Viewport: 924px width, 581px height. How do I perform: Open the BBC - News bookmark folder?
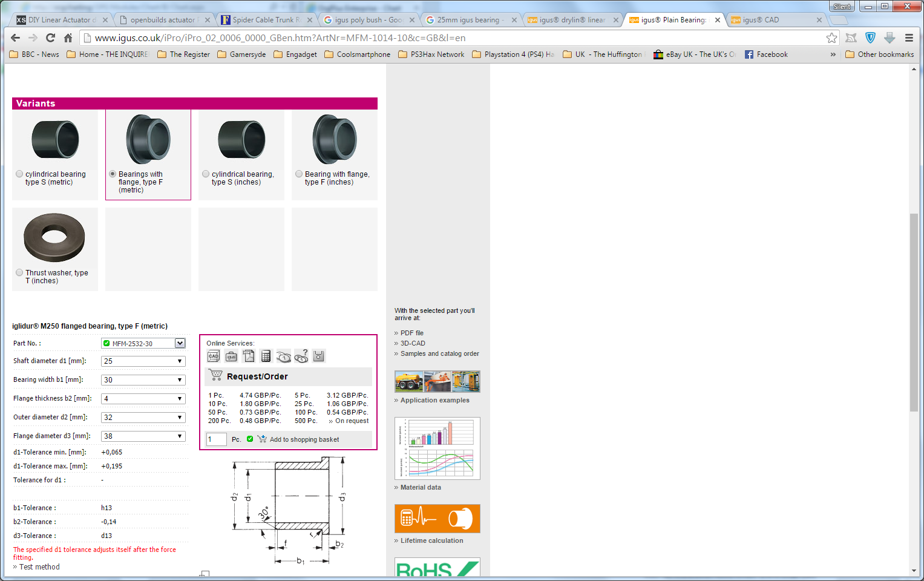(34, 54)
